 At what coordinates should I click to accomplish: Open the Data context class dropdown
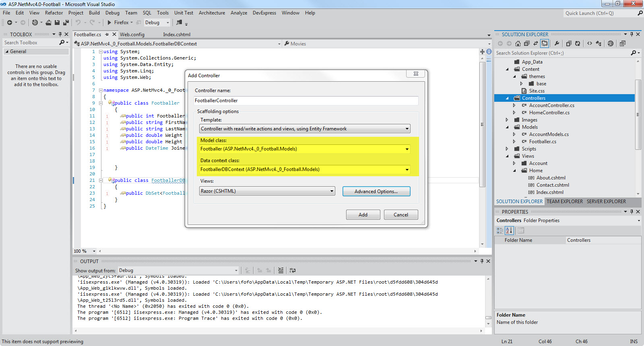pyautogui.click(x=407, y=169)
